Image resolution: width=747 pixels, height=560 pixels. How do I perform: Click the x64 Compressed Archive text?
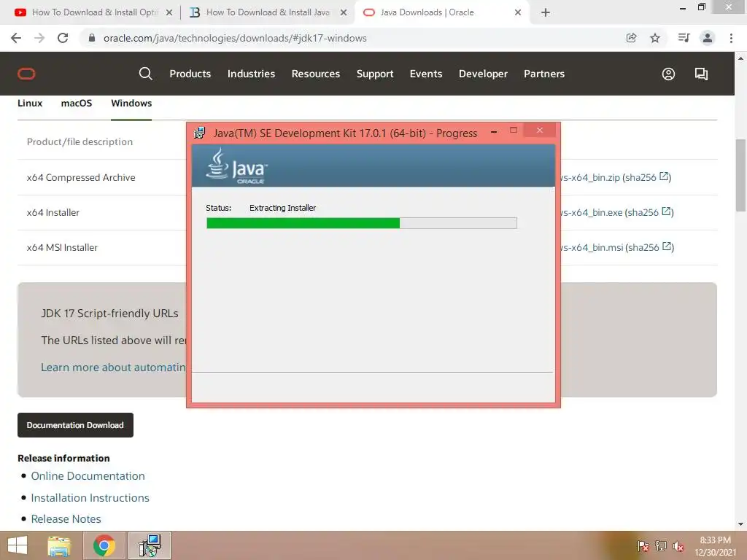pos(81,178)
